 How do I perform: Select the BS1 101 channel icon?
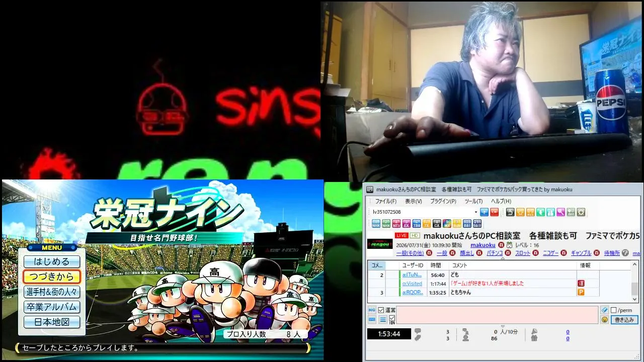pyautogui.click(x=467, y=224)
